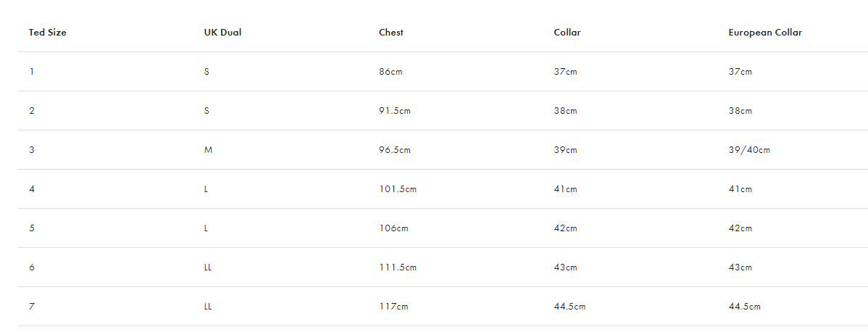Select Ted Size 7 row number
This screenshot has width=868, height=332.
point(32,307)
